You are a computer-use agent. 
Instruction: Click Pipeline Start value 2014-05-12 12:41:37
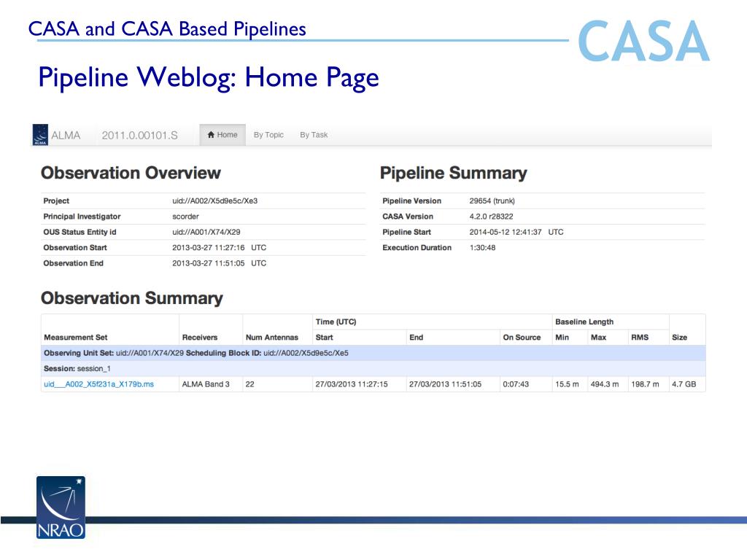coord(506,233)
